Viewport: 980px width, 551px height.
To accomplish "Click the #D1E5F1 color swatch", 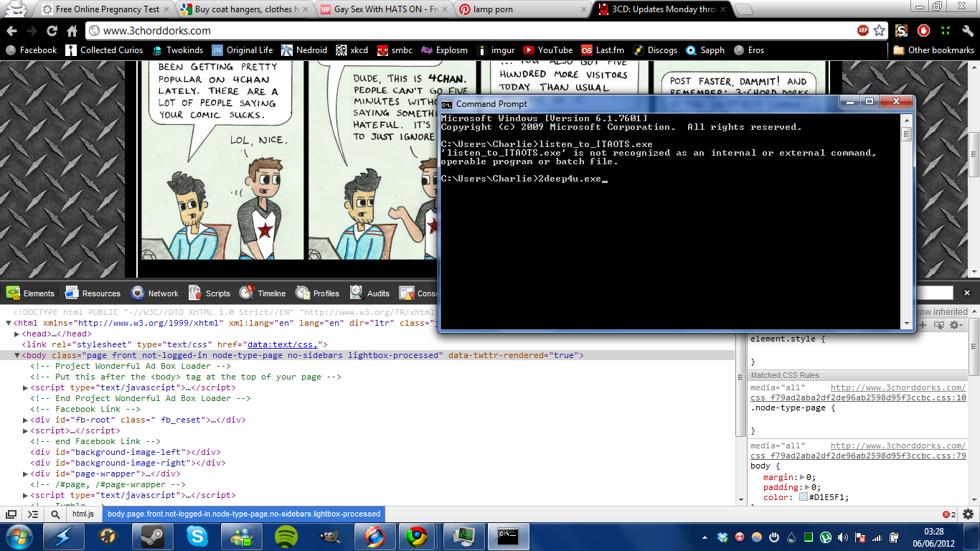I will pos(804,497).
